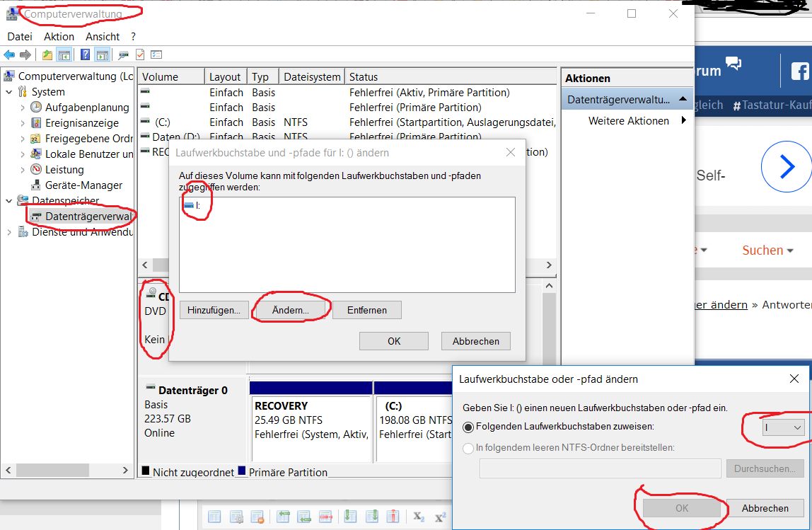This screenshot has height=530, width=812.
Task: Select Datenträgerverwaltung in the tree
Action: tap(82, 217)
